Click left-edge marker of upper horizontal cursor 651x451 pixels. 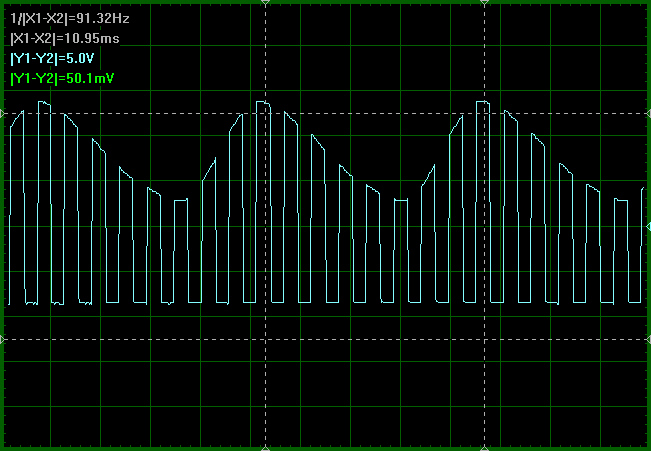pos(4,113)
